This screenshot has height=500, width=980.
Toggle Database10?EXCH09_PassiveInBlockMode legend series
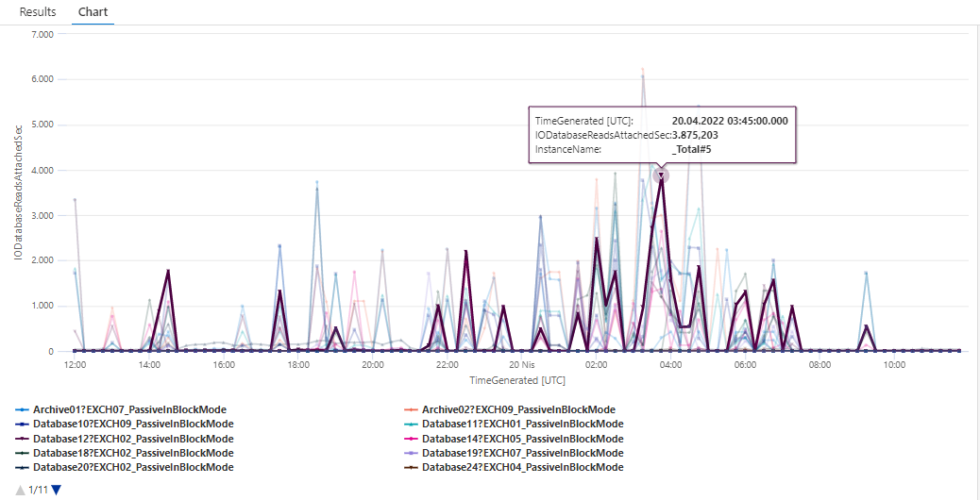[125, 424]
